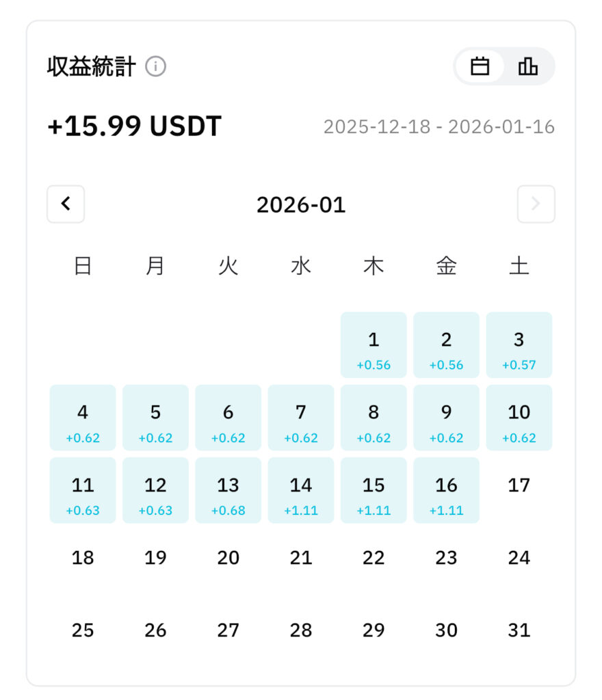This screenshot has width=602, height=700.
Task: Click day 10 with +0.62
Action: coord(519,418)
